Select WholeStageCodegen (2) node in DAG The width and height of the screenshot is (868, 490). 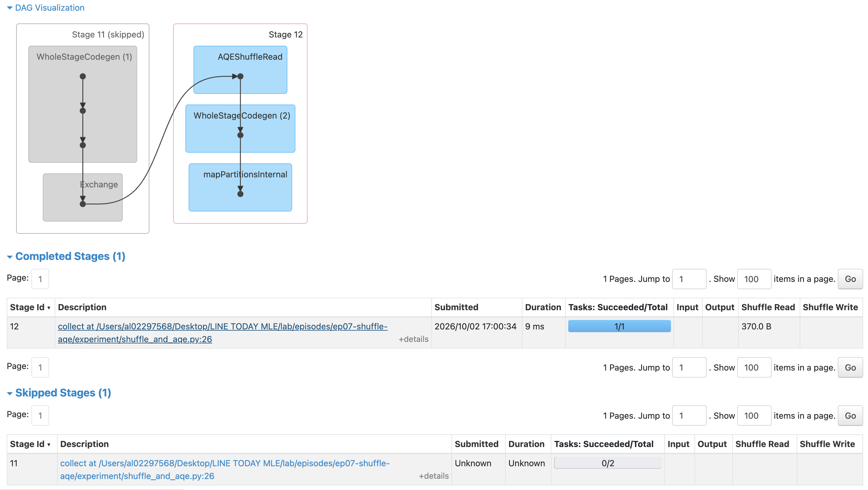click(240, 129)
